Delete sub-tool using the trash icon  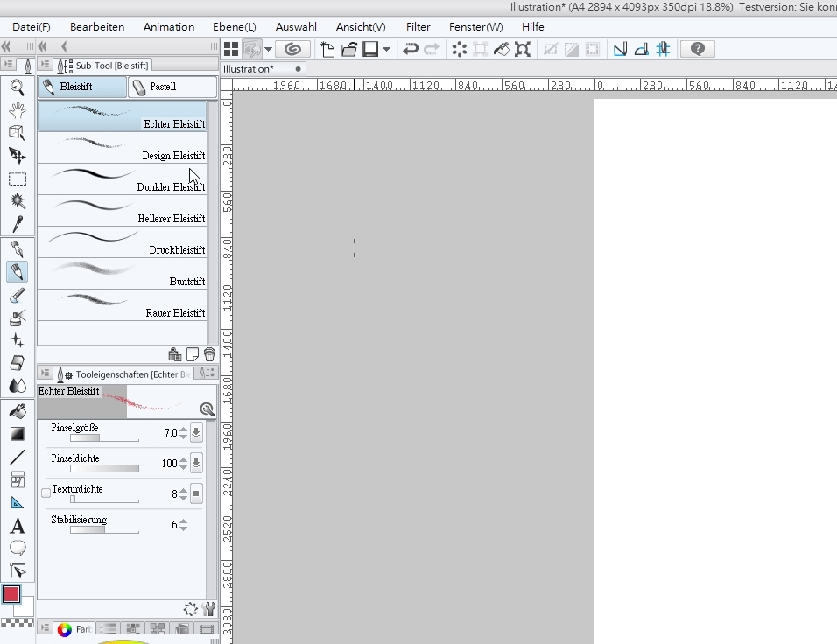coord(209,354)
